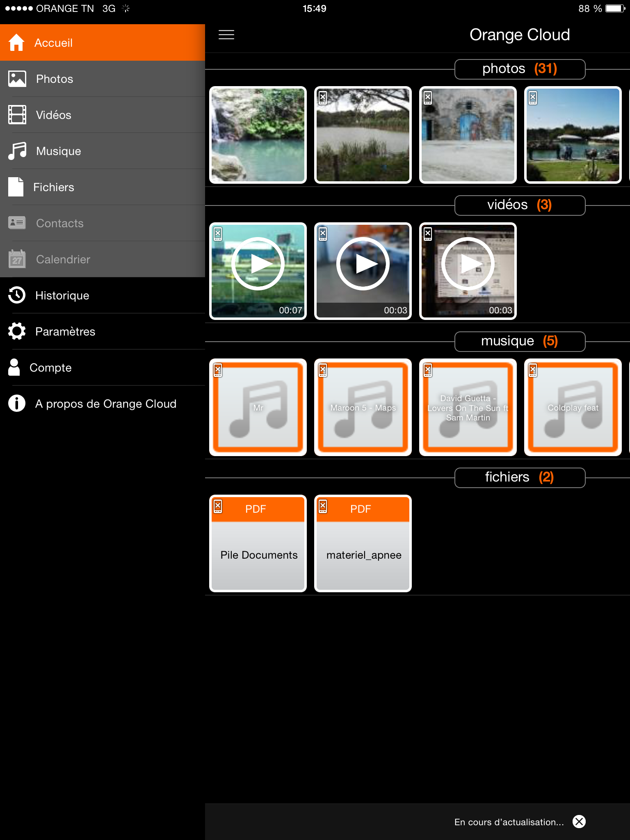Open the hamburger menu icon
Screen dimensions: 630x840
(226, 35)
